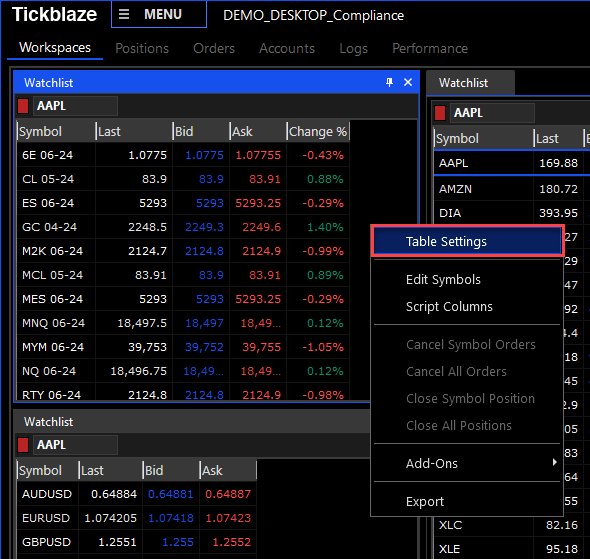Click AAPL symbol field in right Watchlist

492,113
